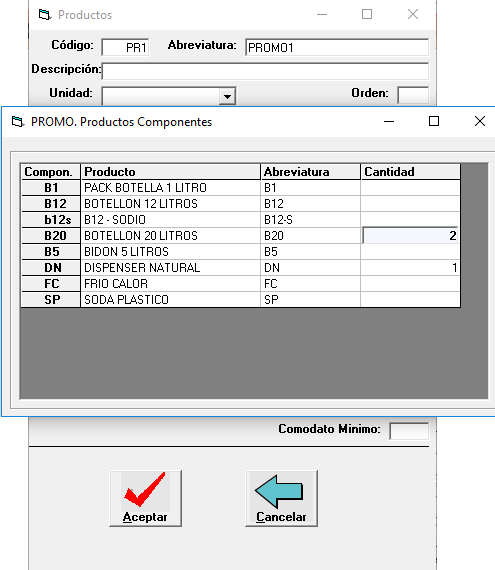Select the SP row header

coord(51,300)
